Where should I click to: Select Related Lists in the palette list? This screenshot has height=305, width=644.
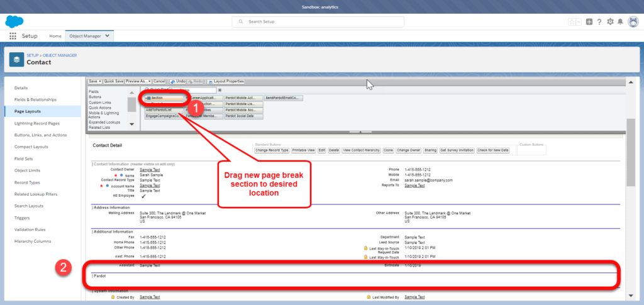point(99,128)
